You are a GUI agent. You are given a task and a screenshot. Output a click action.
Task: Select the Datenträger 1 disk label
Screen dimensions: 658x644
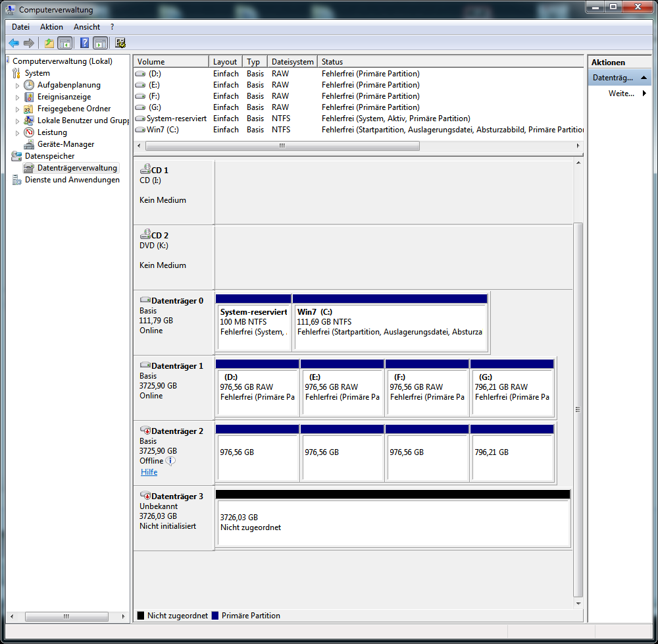click(177, 365)
